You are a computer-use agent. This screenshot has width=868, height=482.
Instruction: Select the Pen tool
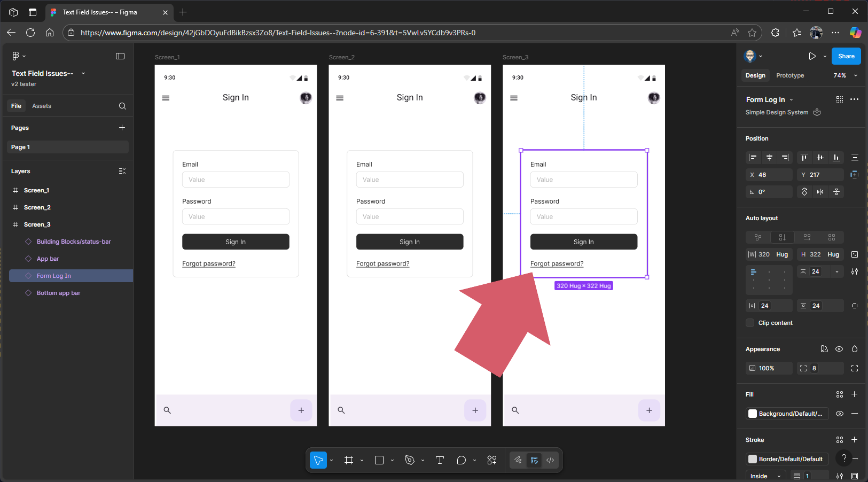[x=410, y=460]
